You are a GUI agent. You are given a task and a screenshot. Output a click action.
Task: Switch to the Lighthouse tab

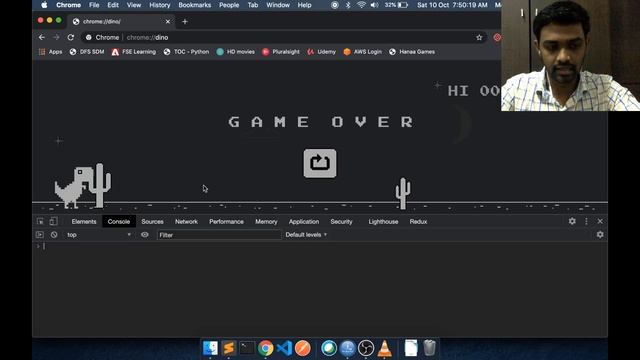(383, 222)
